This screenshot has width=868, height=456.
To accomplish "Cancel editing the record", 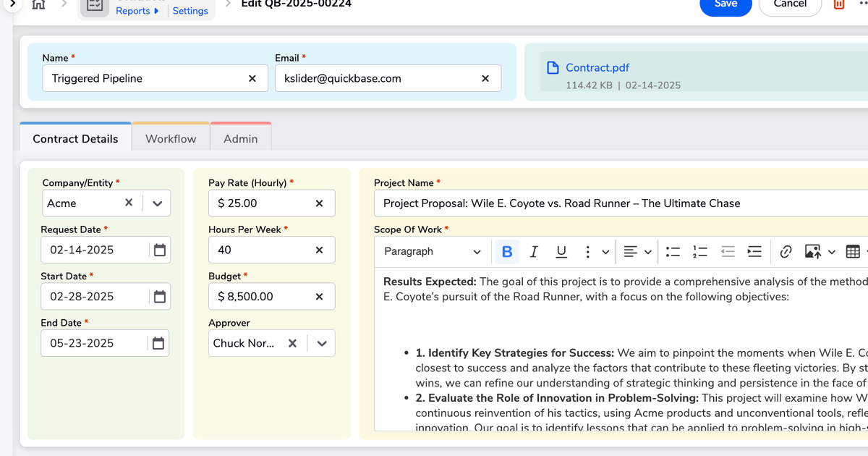I will 790,4.
